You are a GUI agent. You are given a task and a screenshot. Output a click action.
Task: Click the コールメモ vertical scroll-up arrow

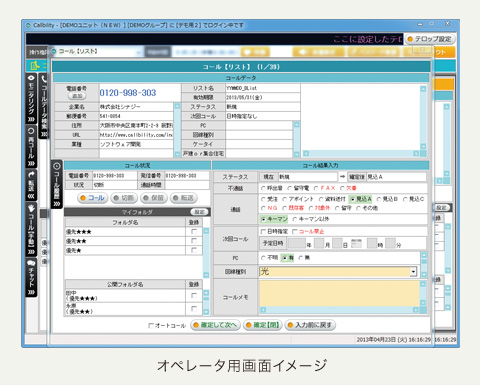(423, 284)
